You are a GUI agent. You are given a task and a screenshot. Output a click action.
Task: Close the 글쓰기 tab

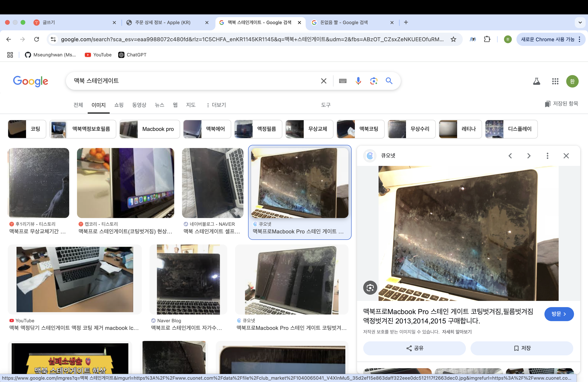click(x=114, y=23)
